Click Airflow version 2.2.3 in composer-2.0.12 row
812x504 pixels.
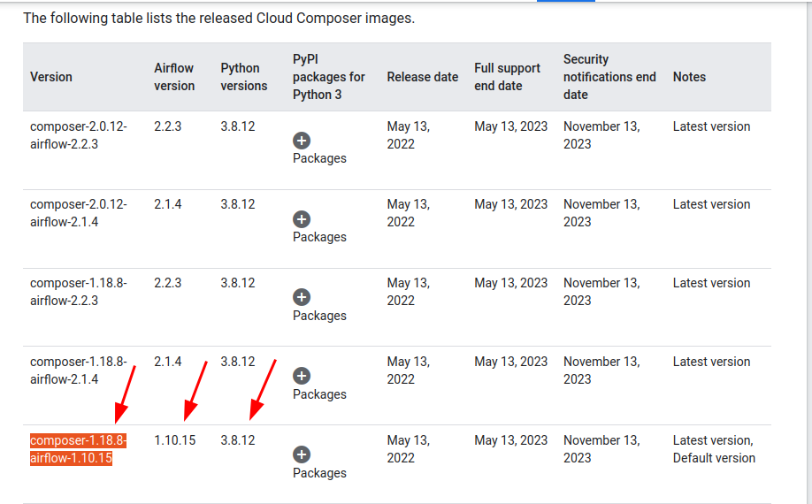(x=168, y=126)
